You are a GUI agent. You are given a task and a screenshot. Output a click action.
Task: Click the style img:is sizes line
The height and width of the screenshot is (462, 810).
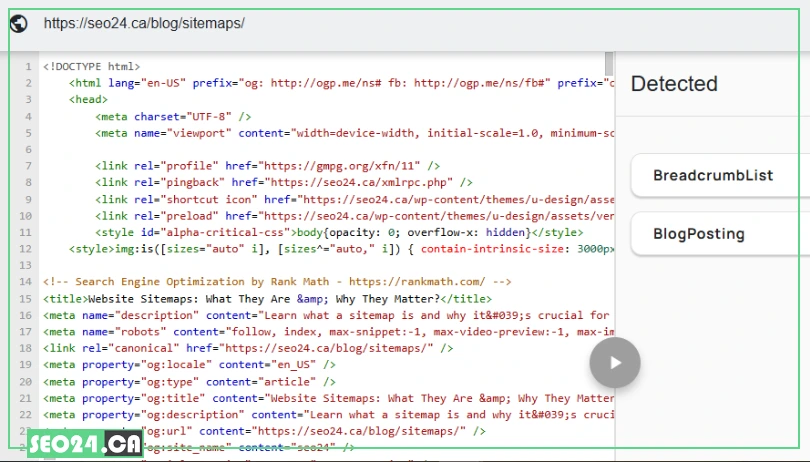pyautogui.click(x=341, y=249)
